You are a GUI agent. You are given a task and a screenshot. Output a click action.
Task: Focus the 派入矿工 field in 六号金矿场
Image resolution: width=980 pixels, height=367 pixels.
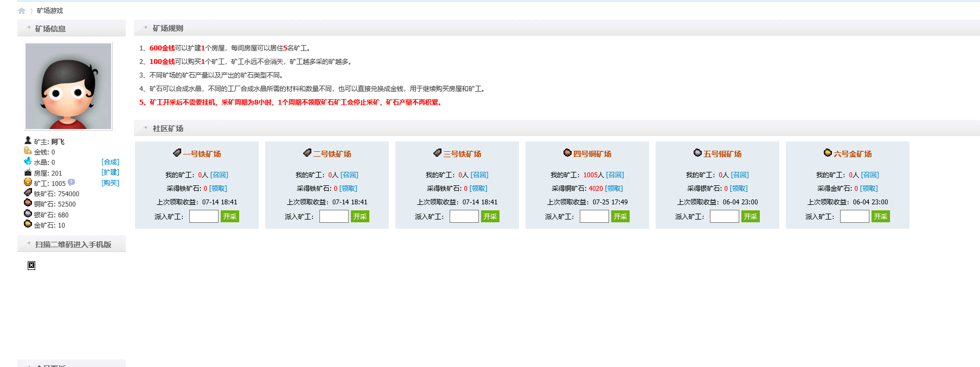click(855, 216)
